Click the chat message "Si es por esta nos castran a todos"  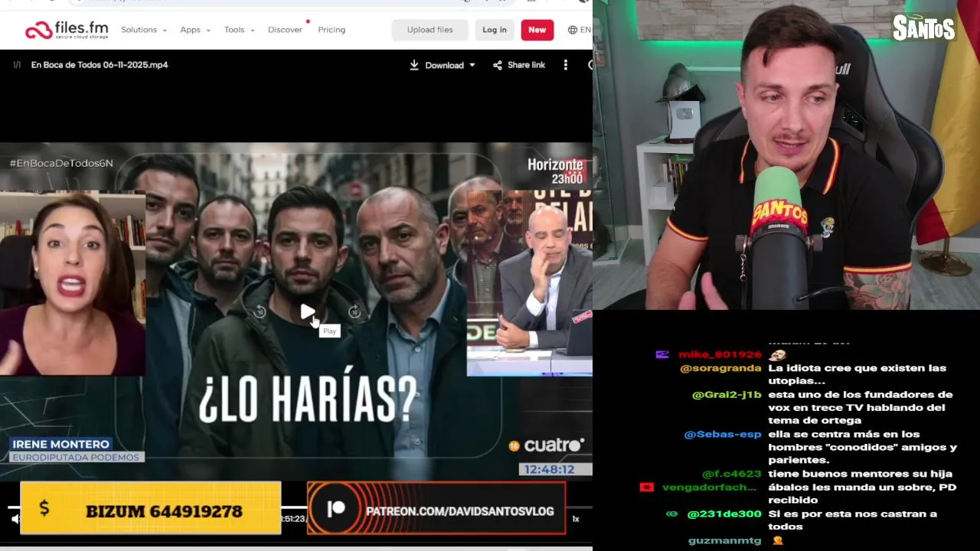coord(852,520)
